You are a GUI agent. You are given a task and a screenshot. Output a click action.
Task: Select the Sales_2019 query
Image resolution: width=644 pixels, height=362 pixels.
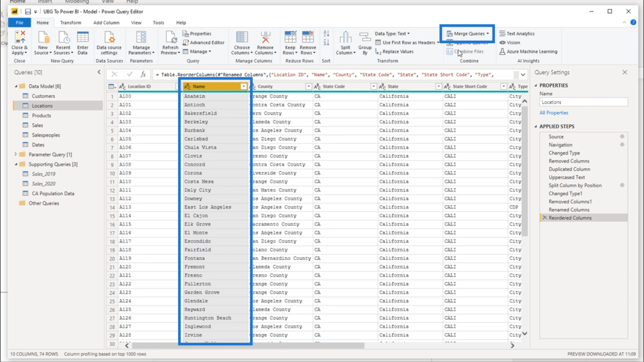tap(43, 174)
